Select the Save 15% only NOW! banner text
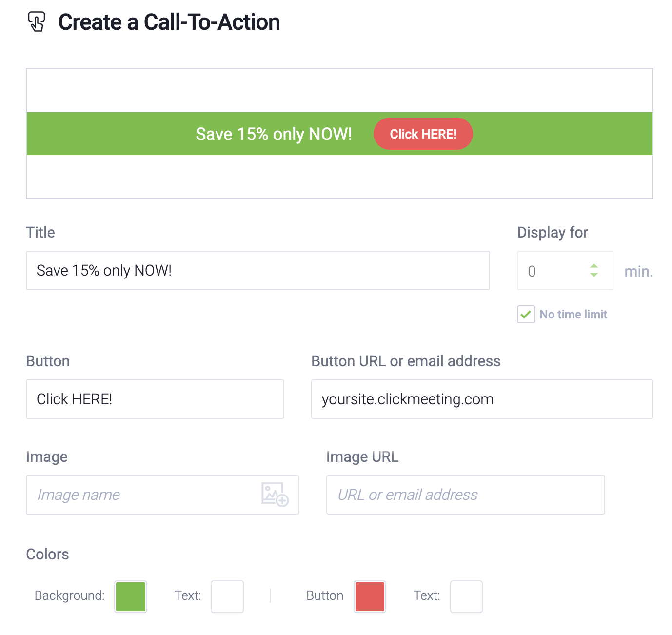Image resolution: width=672 pixels, height=635 pixels. click(274, 134)
